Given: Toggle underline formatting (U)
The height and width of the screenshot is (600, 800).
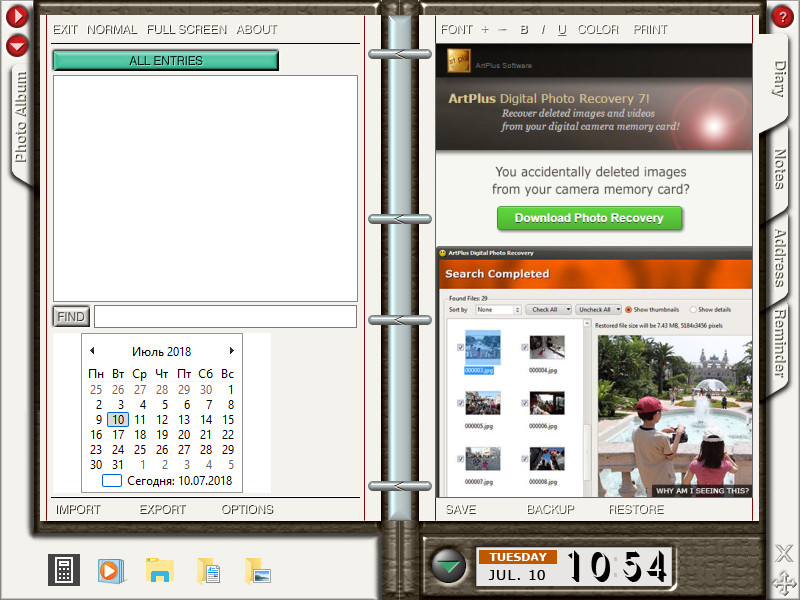Looking at the screenshot, I should [x=562, y=30].
